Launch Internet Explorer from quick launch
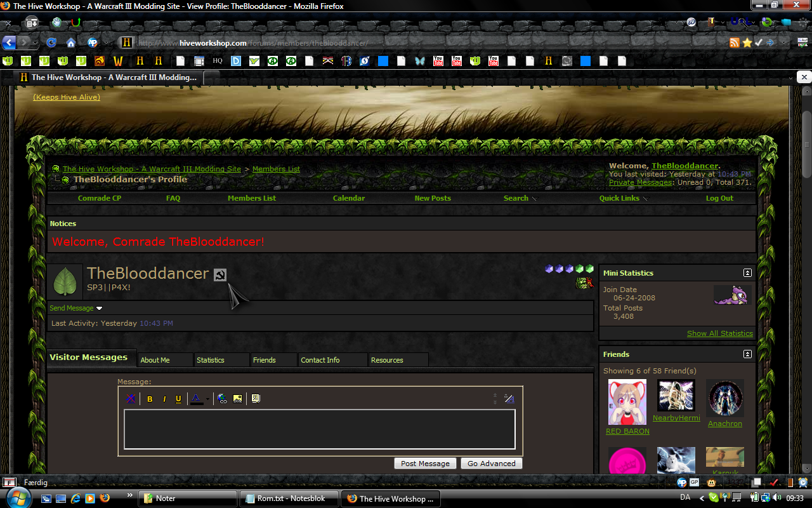The height and width of the screenshot is (508, 812). coord(75,498)
